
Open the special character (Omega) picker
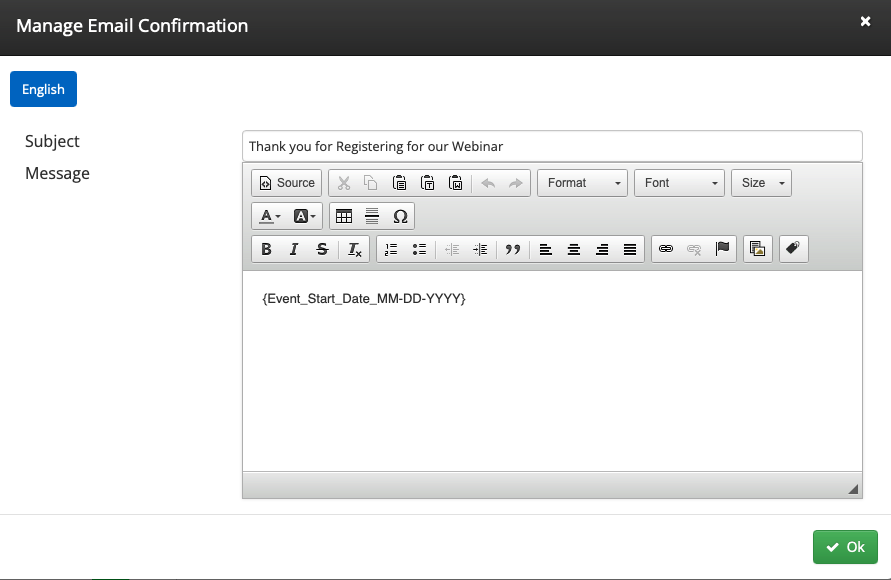click(x=400, y=216)
